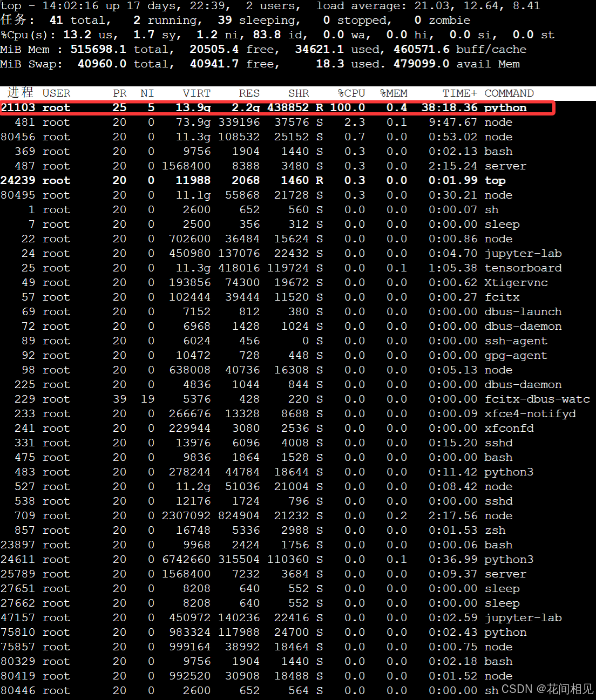This screenshot has width=596, height=700.
Task: Select the dbus-launch command entry
Action: [x=523, y=311]
